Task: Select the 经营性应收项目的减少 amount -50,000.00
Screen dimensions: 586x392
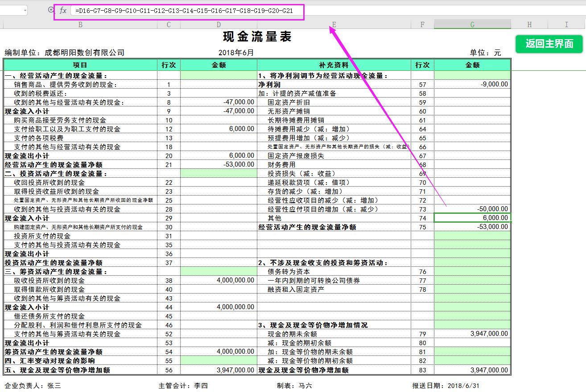Action: 472,208
